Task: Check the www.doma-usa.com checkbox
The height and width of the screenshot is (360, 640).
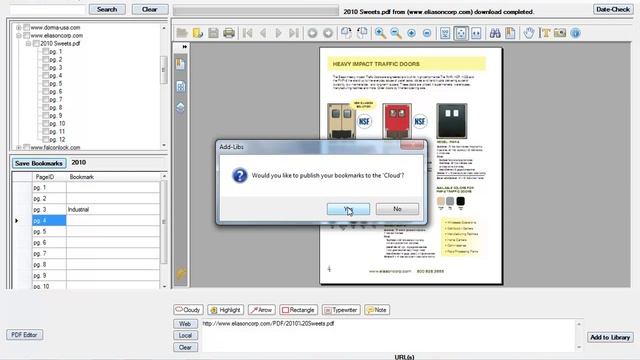Action: click(x=27, y=27)
